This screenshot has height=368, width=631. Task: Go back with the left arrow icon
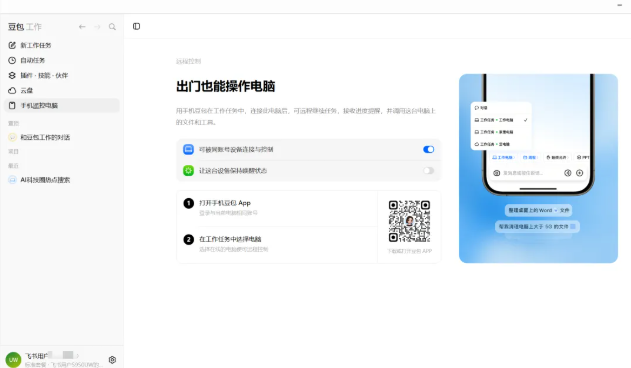(x=82, y=27)
